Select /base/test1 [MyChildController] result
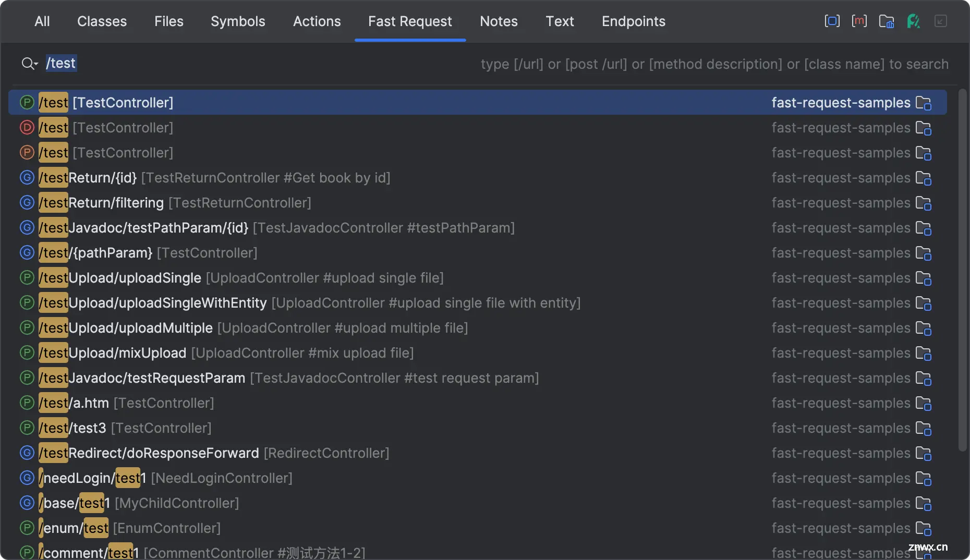Viewport: 970px width, 560px height. [x=478, y=503]
